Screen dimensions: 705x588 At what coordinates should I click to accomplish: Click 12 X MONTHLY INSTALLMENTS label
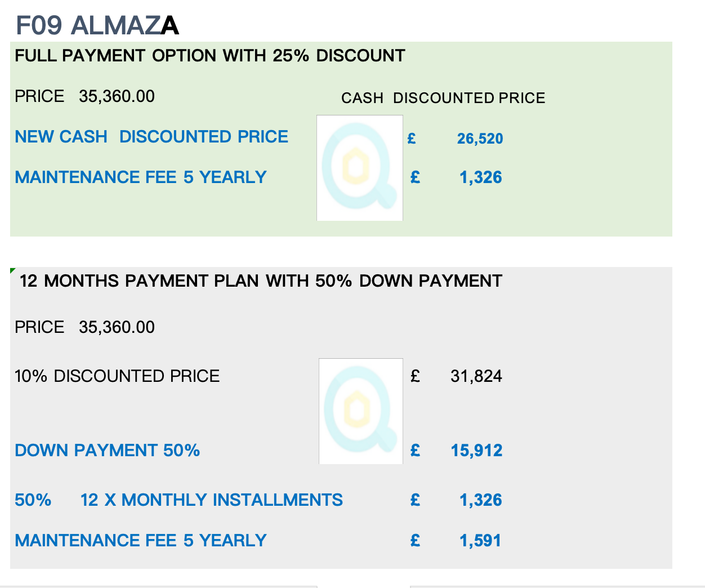coord(211,500)
